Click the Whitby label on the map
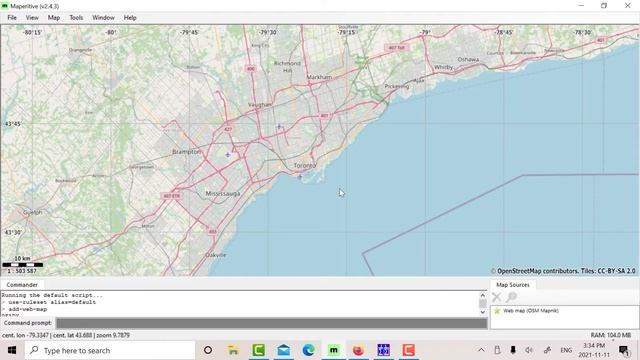640x360 pixels. coord(443,67)
